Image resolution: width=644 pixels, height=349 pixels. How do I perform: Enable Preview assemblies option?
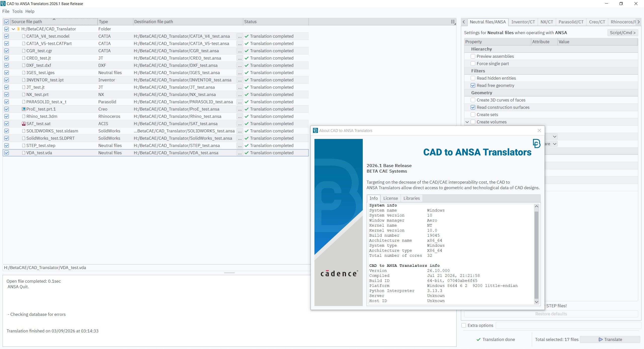[x=473, y=56]
